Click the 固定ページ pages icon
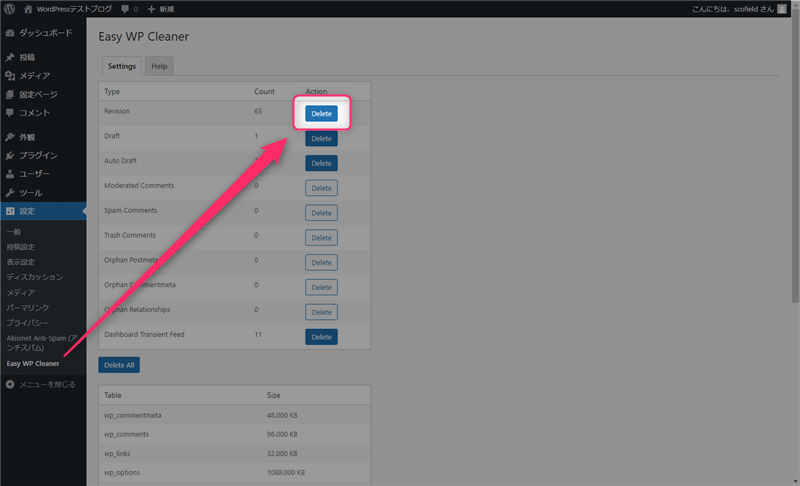The height and width of the screenshot is (486, 800). (10, 94)
